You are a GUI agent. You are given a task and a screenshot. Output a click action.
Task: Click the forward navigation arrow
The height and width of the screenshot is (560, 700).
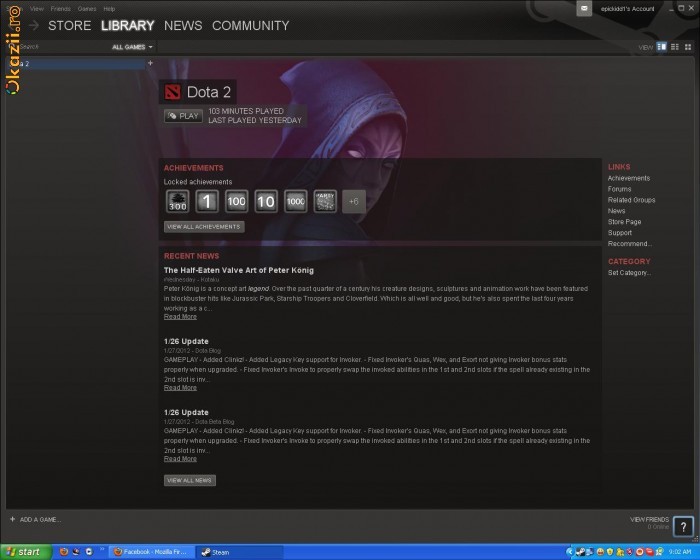(34, 25)
